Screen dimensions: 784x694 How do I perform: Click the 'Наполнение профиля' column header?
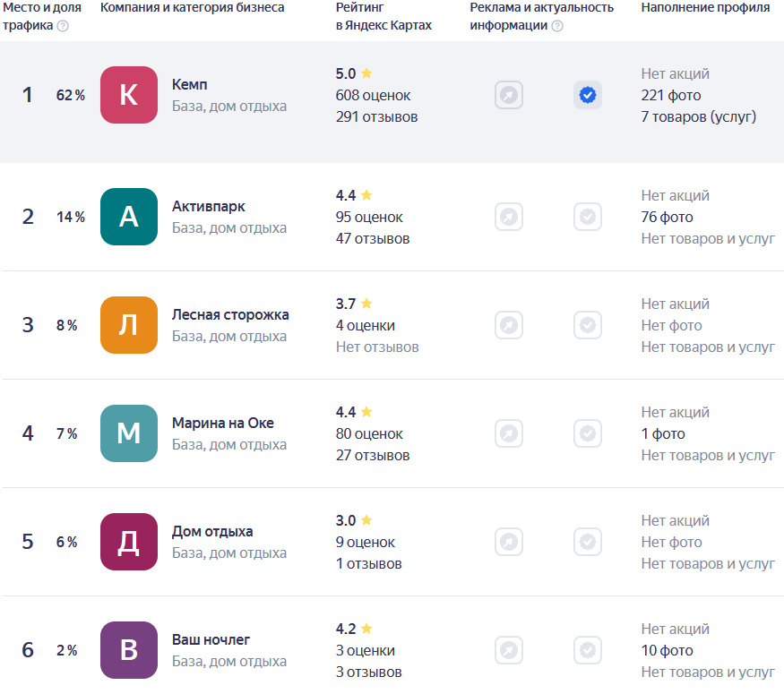tap(705, 8)
